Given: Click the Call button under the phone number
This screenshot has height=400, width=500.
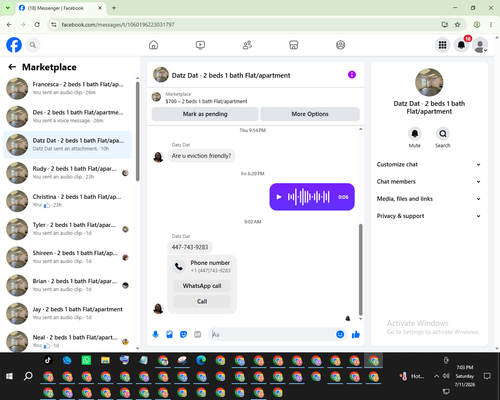Looking at the screenshot, I should point(202,301).
